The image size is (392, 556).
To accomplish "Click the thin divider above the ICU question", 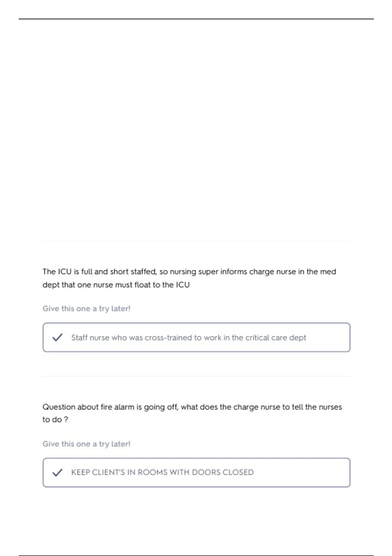I will pyautogui.click(x=196, y=241).
